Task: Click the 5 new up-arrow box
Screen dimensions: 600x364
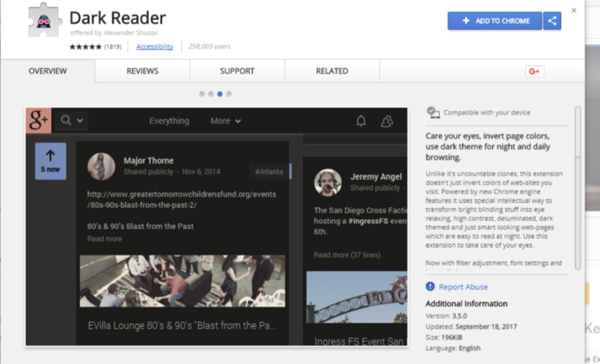Action: [x=50, y=161]
